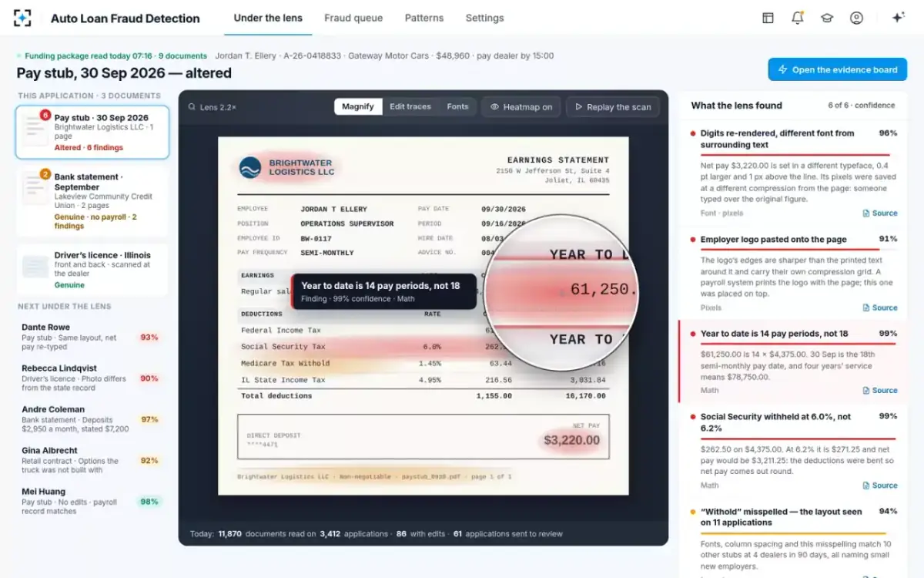Toggle the Heatmap on button
The image size is (924, 578).
click(522, 107)
